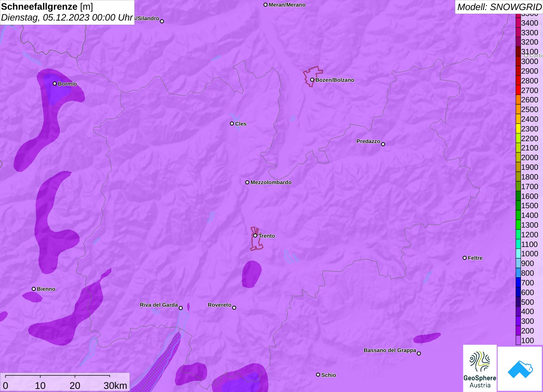The height and width of the screenshot is (392, 543).
Task: Click the Cles city marker dot
Action: coord(232,124)
